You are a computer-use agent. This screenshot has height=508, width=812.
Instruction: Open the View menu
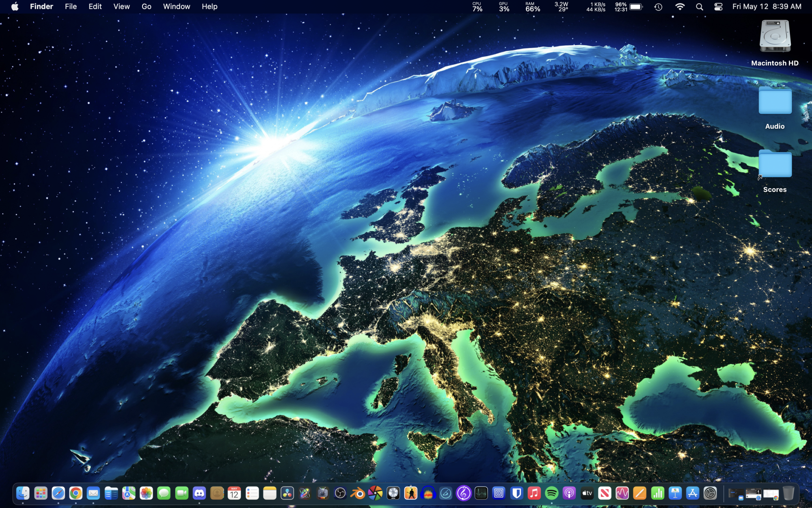pos(121,7)
